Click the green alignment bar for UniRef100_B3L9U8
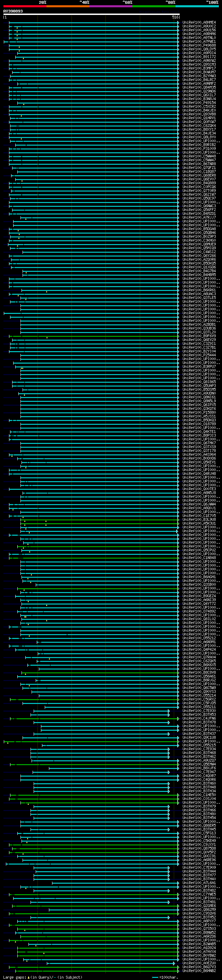Viewport: 222px width, 980px height. coord(100,520)
